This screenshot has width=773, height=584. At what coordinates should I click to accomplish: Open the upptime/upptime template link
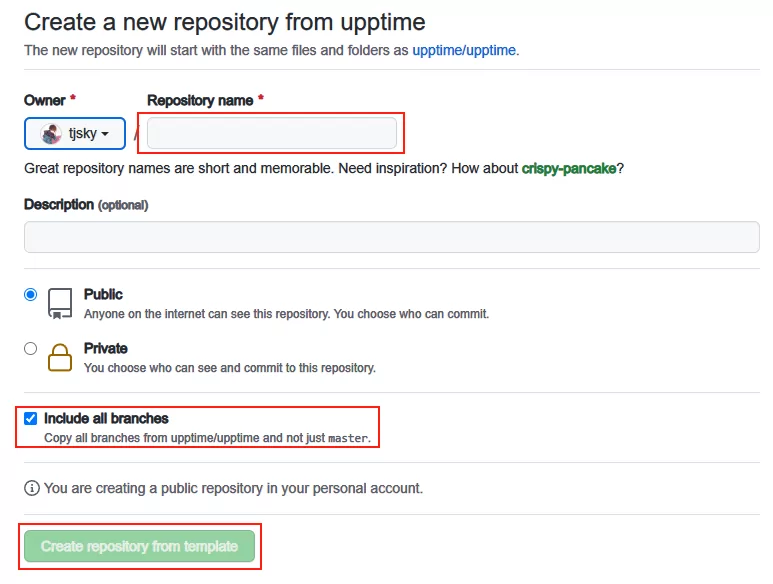coord(464,50)
